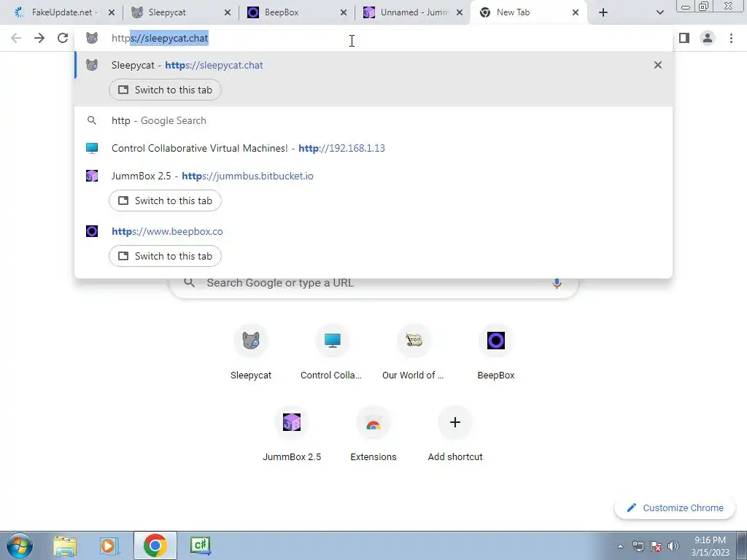The height and width of the screenshot is (560, 747).
Task: Open the tab search dropdown arrow
Action: 659,12
